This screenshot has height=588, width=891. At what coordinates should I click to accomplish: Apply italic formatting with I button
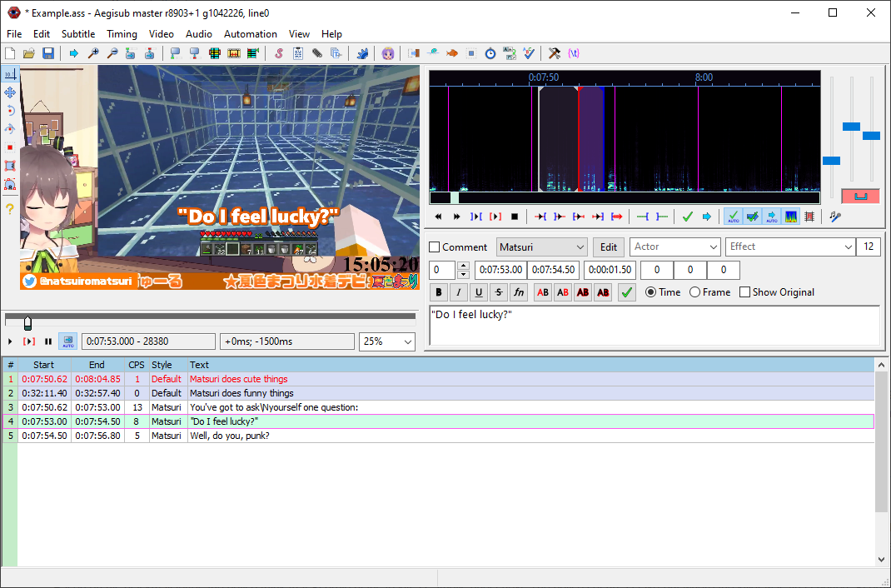coord(459,292)
